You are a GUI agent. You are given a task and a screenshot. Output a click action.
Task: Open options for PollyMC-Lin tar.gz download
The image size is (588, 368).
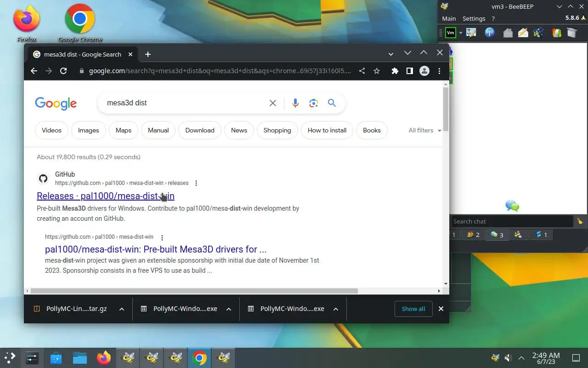(x=122, y=309)
